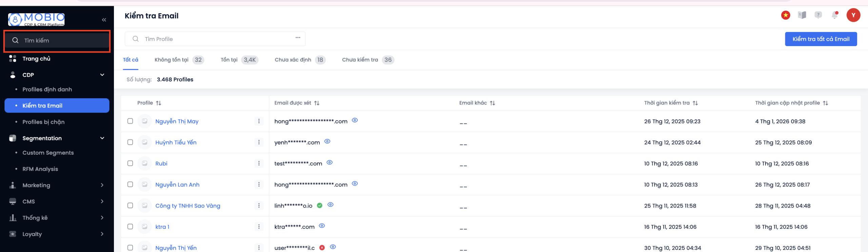This screenshot has width=868, height=252.
Task: Open the help question mark icon
Action: click(x=818, y=15)
